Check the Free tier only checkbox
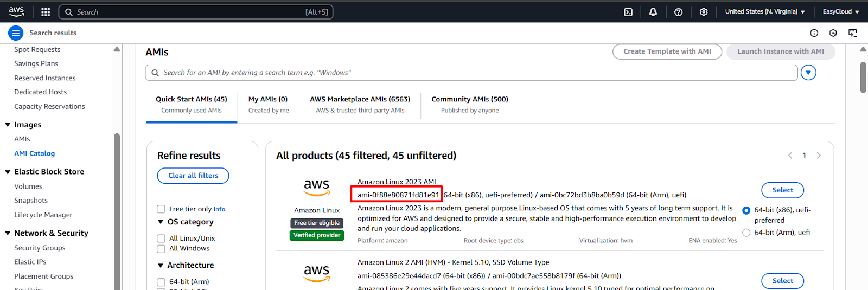Screen dimensions: 868x290 tap(161, 209)
